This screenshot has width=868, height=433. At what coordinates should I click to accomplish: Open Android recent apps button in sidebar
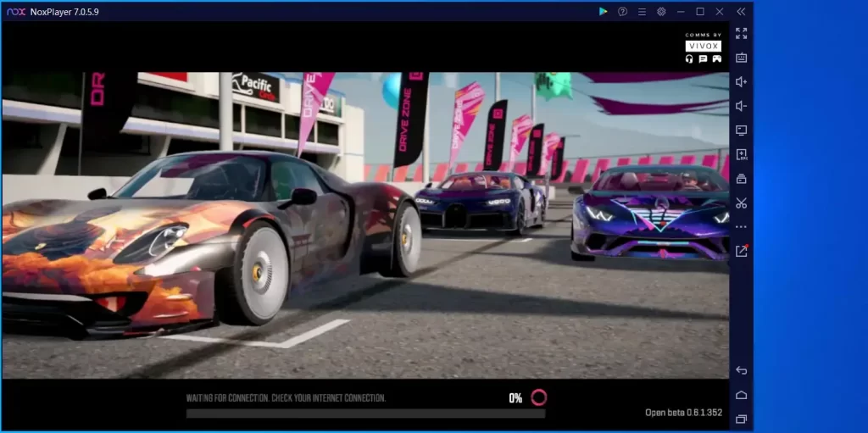(741, 419)
